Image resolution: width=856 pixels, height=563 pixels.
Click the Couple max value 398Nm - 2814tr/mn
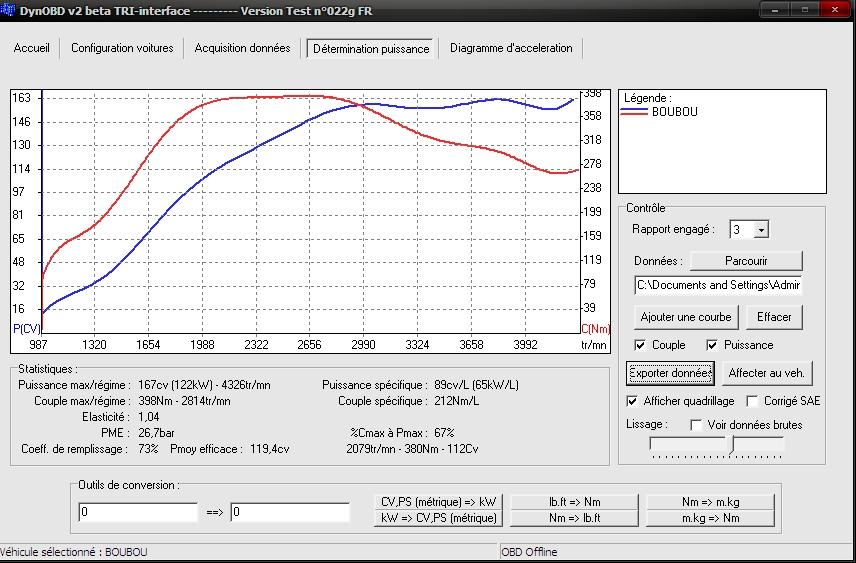point(184,401)
